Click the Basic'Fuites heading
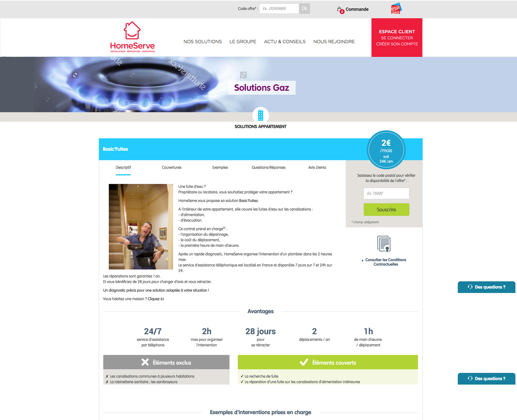 [115, 149]
